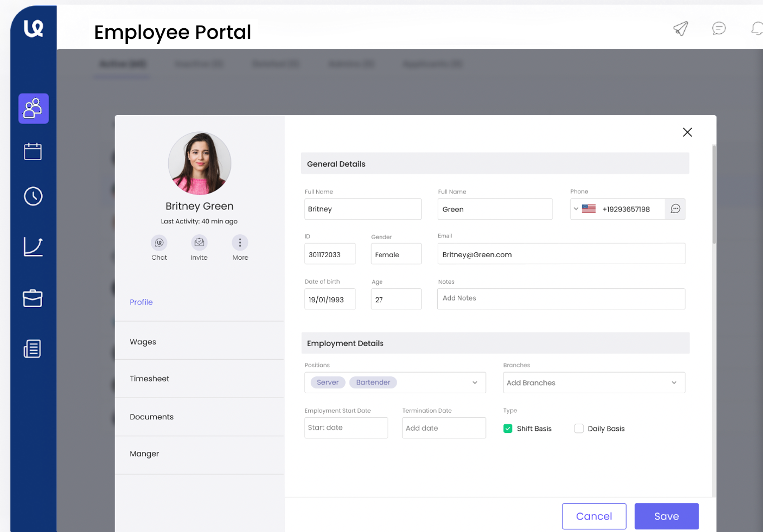The width and height of the screenshot is (763, 532).
Task: Click the briefcase icon in the sidebar
Action: [33, 298]
